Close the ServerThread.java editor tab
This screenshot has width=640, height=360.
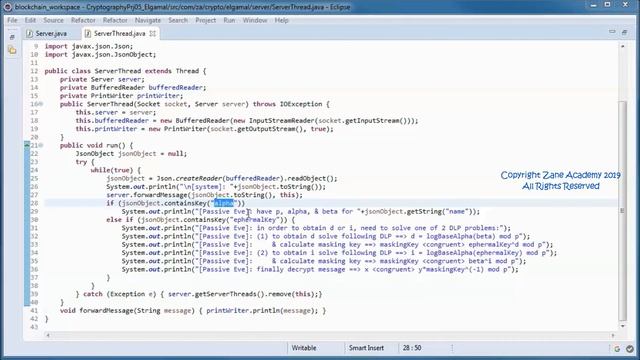click(153, 33)
